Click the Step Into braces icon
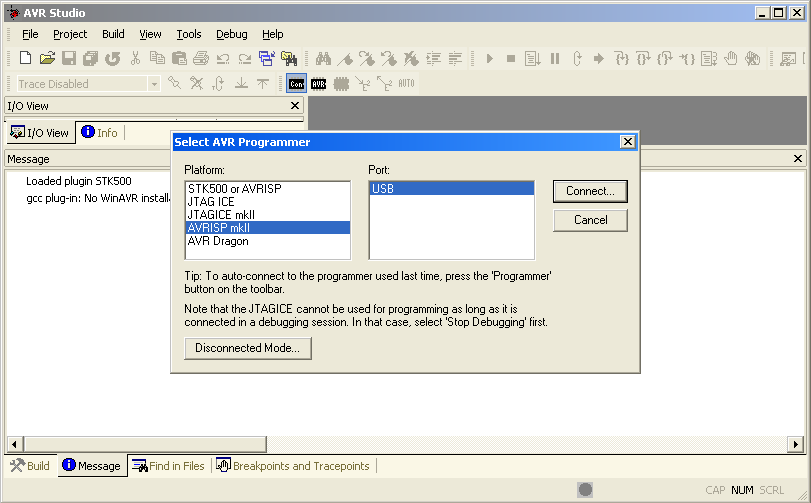The width and height of the screenshot is (811, 503). [x=621, y=58]
